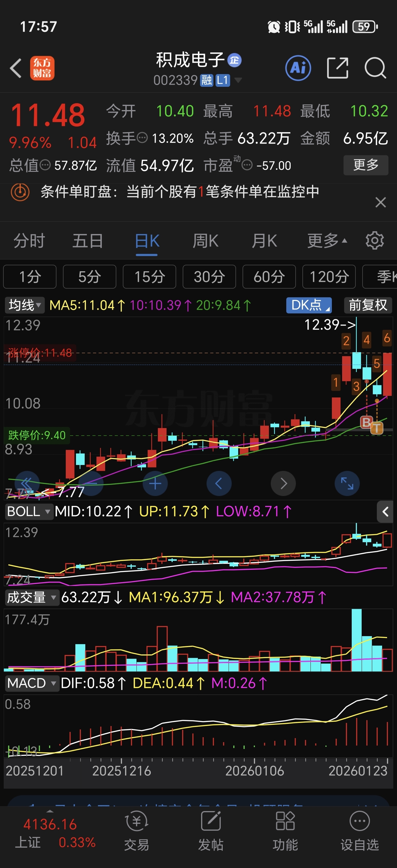This screenshot has width=397, height=868.
Task: Open 成交量 indicator dropdown
Action: [32, 597]
